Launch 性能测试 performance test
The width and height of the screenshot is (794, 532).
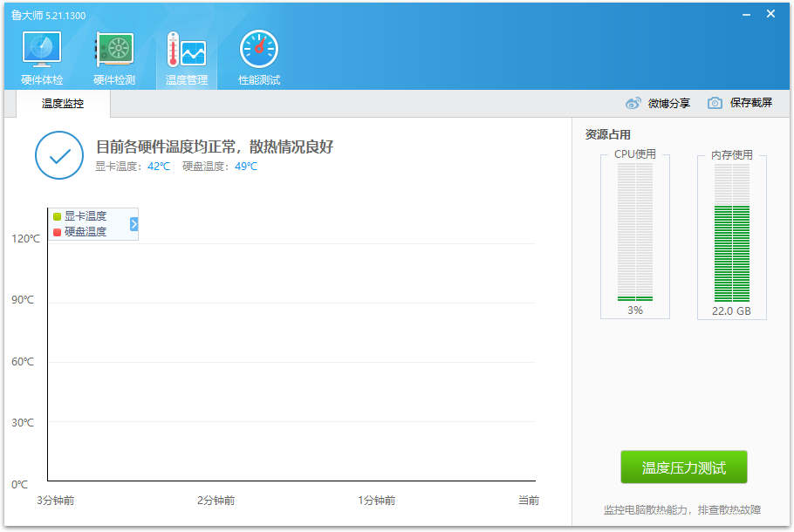pos(257,54)
